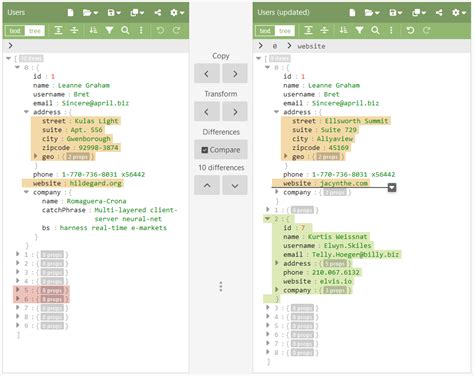Open the Open-file menu in Users panel
Viewport: 474px width, 376px height.
tap(90, 13)
